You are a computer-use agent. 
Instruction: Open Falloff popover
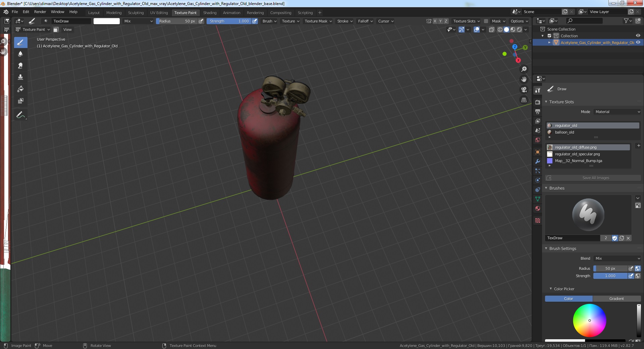click(x=365, y=21)
